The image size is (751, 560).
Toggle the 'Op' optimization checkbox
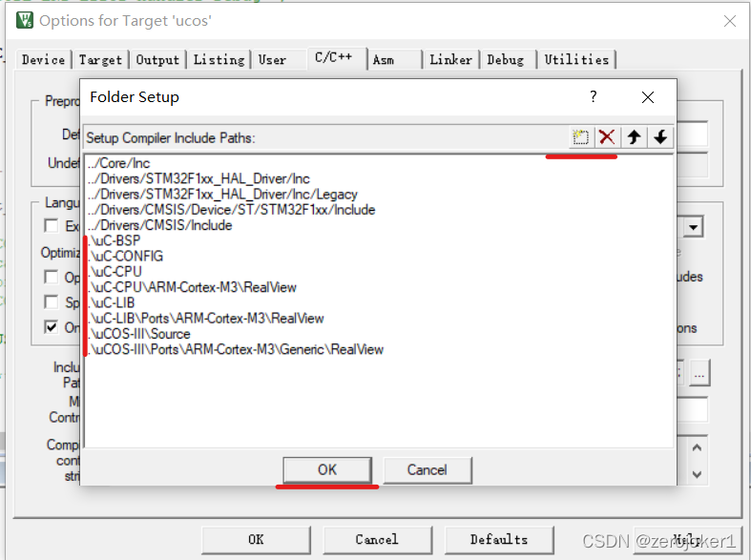[52, 277]
